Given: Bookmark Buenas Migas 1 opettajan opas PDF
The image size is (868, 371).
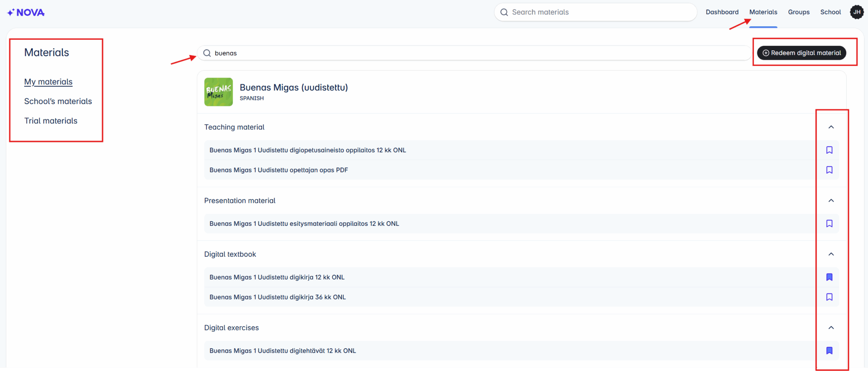Looking at the screenshot, I should 829,170.
